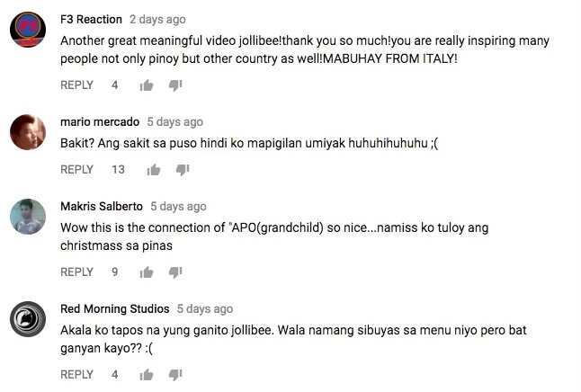This screenshot has width=581, height=392.
Task: Like Red Morning Studios' comment
Action: coord(147,375)
